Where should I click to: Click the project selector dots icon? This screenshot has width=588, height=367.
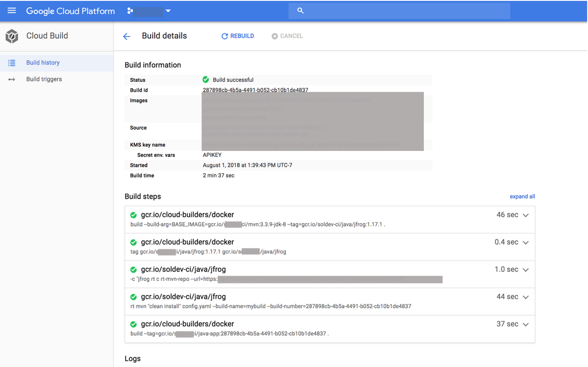130,11
